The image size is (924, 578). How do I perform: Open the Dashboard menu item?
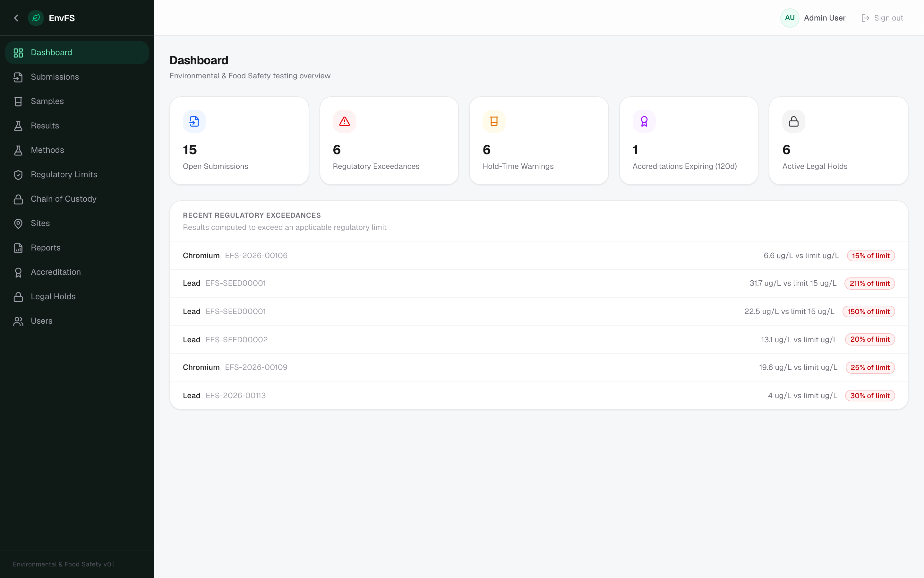(77, 53)
